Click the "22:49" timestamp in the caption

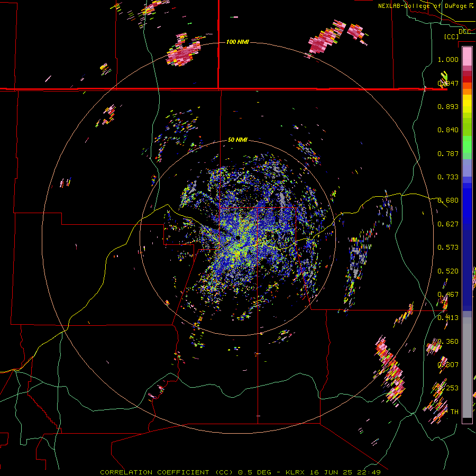pos(369,472)
